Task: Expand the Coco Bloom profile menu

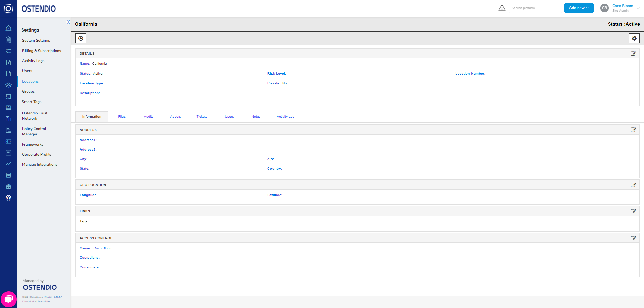Action: coord(623,8)
